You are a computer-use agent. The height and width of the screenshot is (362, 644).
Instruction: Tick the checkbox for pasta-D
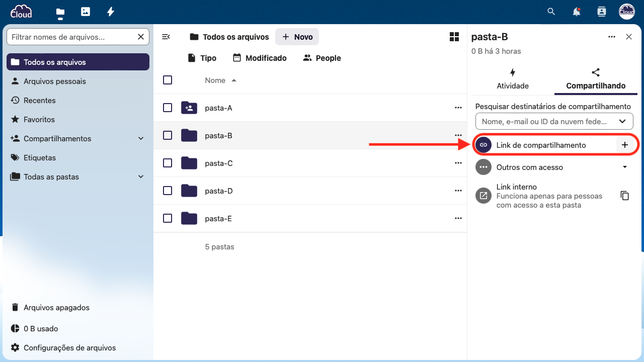click(x=168, y=191)
